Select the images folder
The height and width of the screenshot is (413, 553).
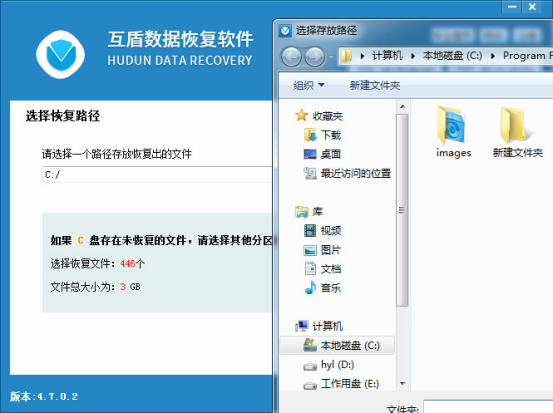pyautogui.click(x=454, y=132)
